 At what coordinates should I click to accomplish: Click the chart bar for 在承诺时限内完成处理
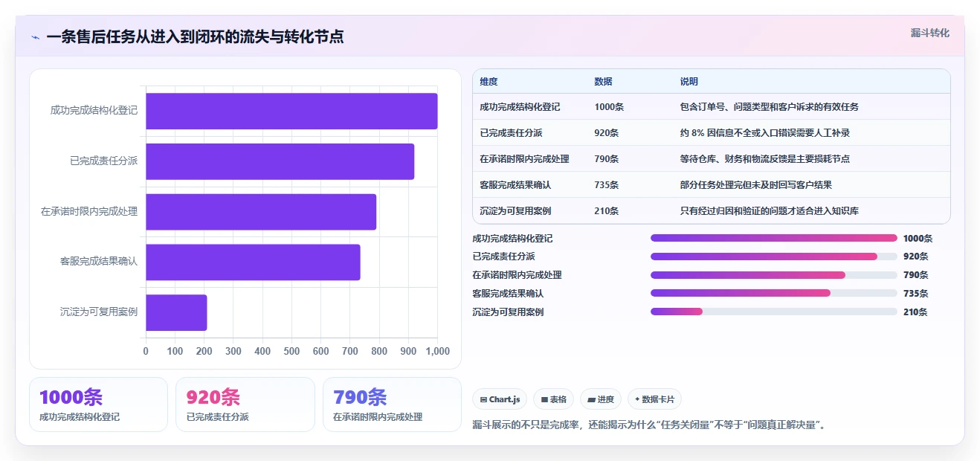click(x=261, y=212)
